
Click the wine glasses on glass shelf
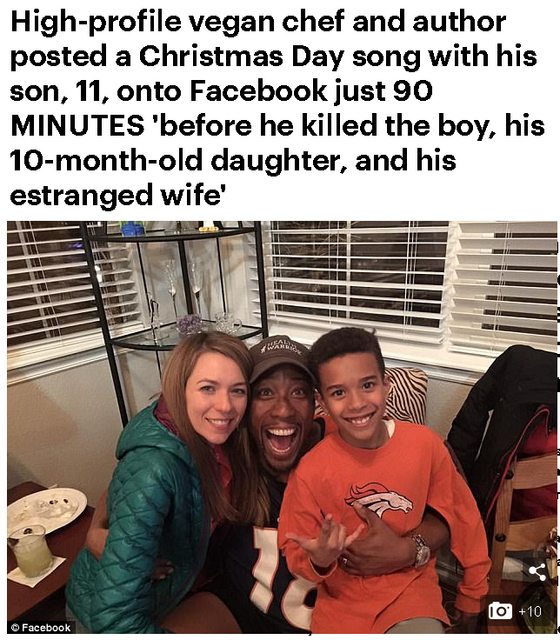[184, 286]
